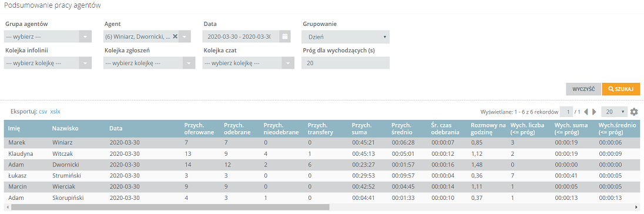644x214 pixels.
Task: Clear selected agents with the X icon
Action: click(x=175, y=36)
